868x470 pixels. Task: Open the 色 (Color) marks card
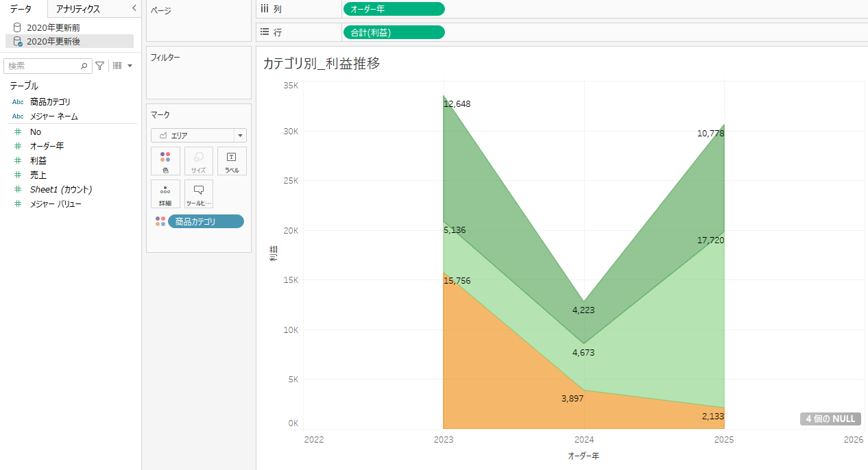click(165, 161)
